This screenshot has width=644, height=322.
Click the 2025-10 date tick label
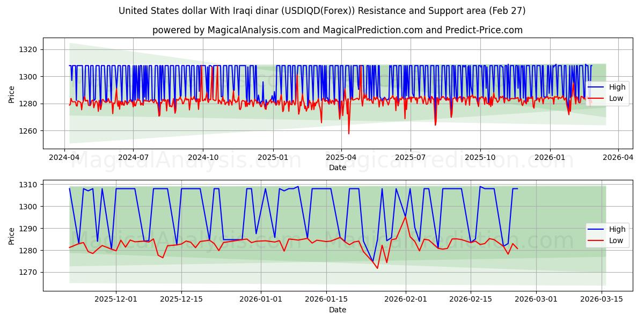pos(480,157)
